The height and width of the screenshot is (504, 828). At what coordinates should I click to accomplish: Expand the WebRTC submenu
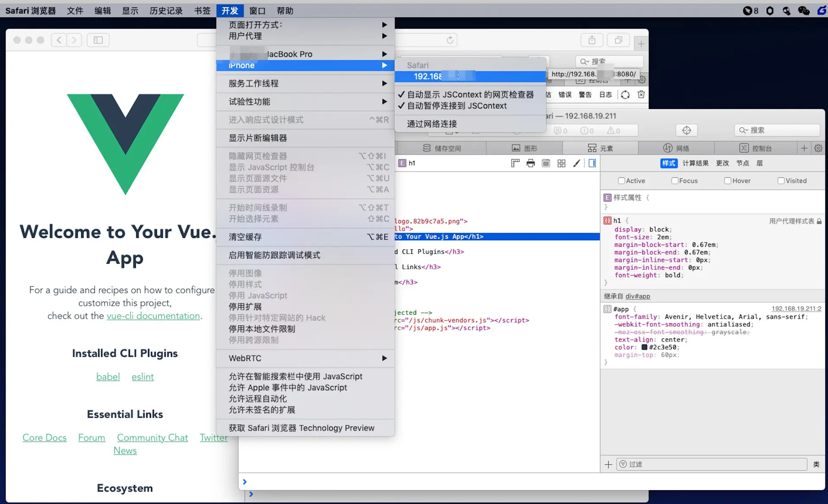[x=305, y=358]
